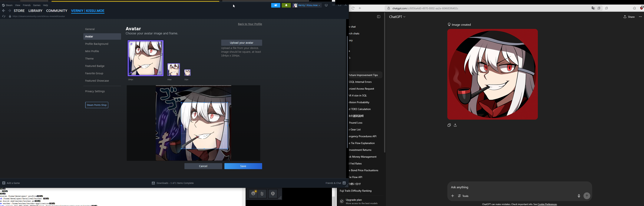This screenshot has width=644, height=206.
Task: Click Upload your avatar button
Action: point(242,43)
